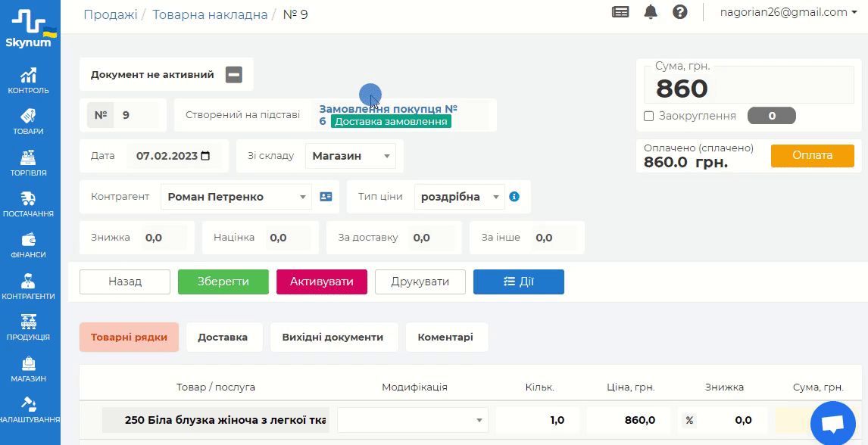
Task: Open the Дії actions button
Action: (519, 282)
